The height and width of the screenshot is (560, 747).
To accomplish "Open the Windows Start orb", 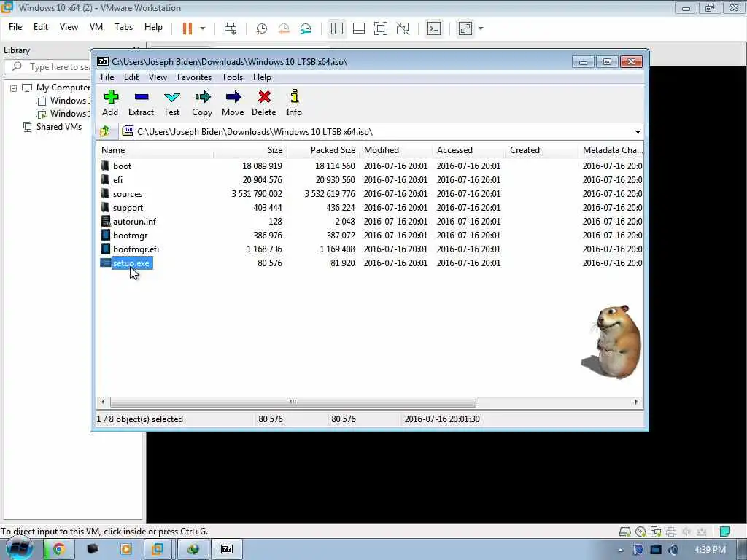I will point(19,548).
